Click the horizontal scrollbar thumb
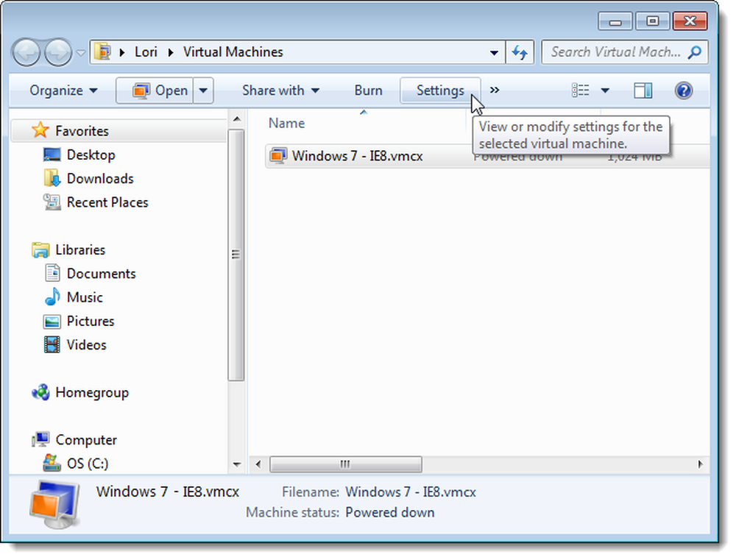The image size is (736, 560). click(x=345, y=464)
